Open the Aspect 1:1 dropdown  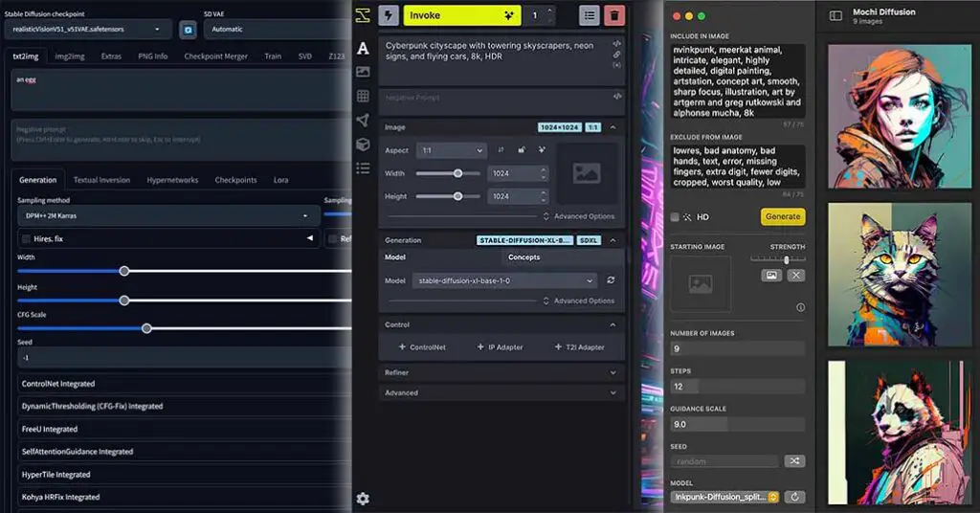pyautogui.click(x=452, y=150)
